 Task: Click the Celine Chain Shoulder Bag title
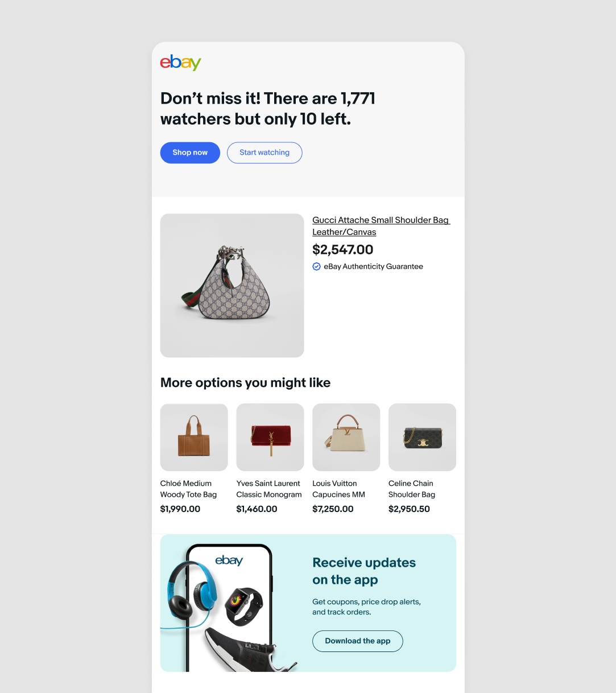click(x=412, y=489)
